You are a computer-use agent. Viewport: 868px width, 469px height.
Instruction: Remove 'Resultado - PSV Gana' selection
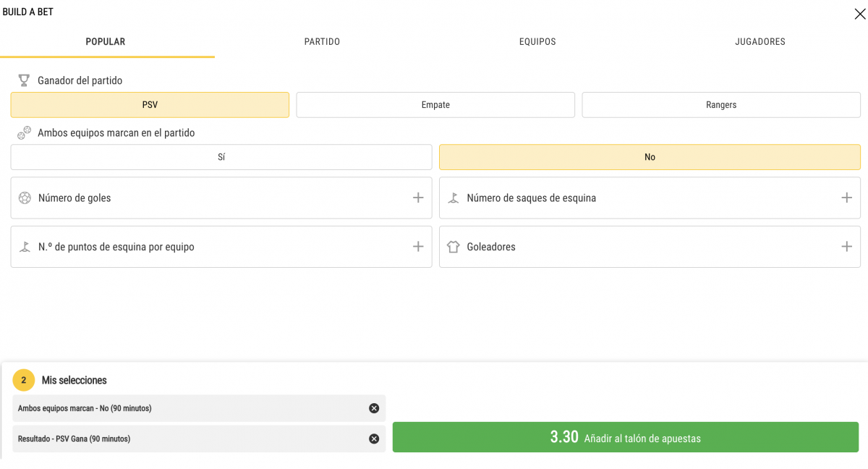point(374,439)
